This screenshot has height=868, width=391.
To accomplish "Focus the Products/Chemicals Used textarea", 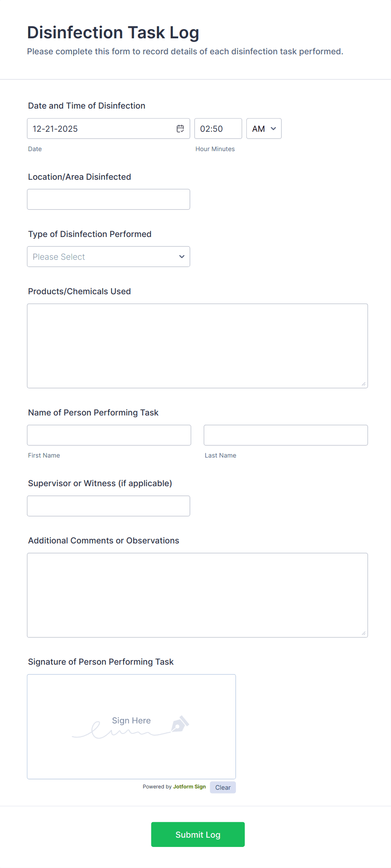I will pos(198,345).
